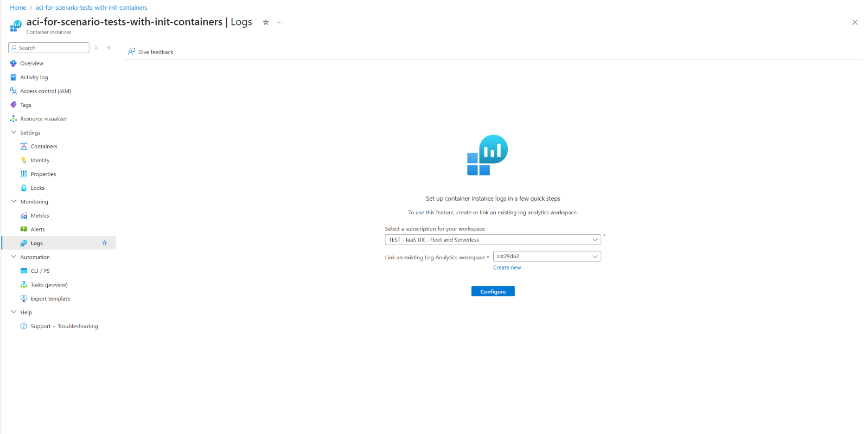This screenshot has width=868, height=434.
Task: Focus the sidebar Search field
Action: tap(49, 48)
